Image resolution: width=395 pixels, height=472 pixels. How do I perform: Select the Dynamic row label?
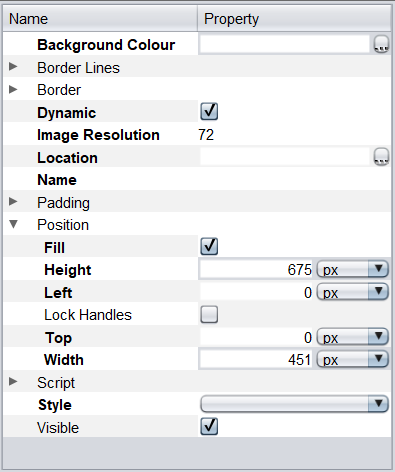67,113
